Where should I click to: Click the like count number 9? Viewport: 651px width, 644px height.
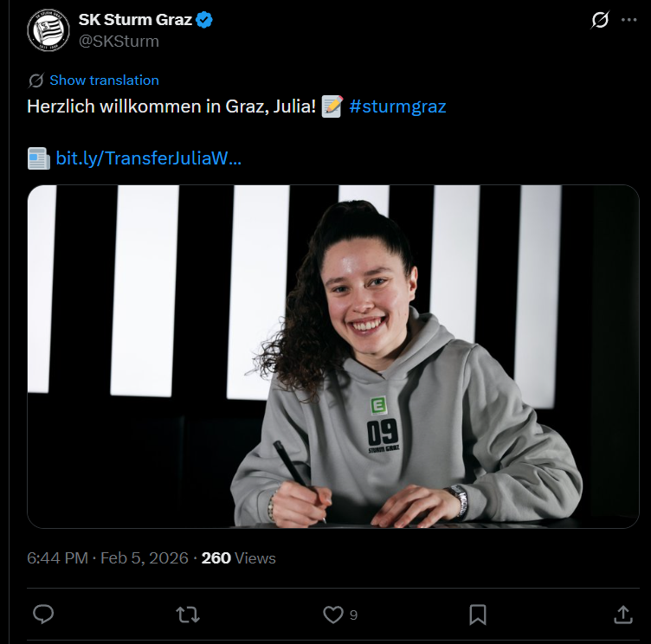(x=353, y=615)
